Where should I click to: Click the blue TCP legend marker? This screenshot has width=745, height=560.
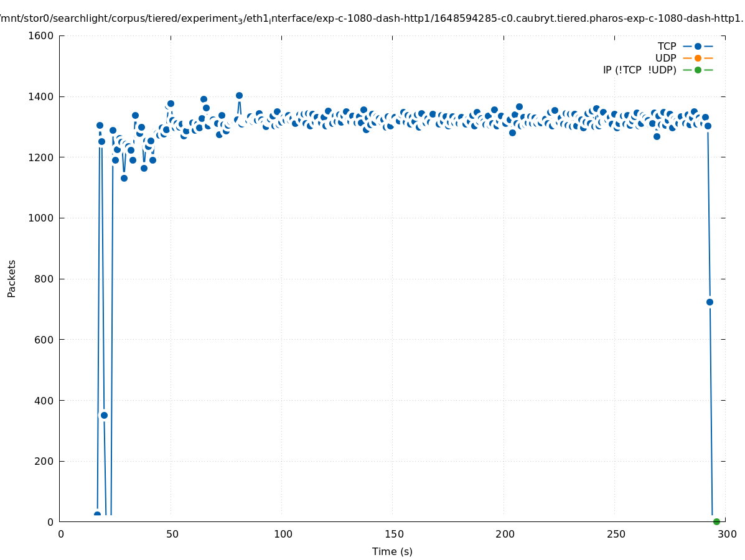coord(698,46)
